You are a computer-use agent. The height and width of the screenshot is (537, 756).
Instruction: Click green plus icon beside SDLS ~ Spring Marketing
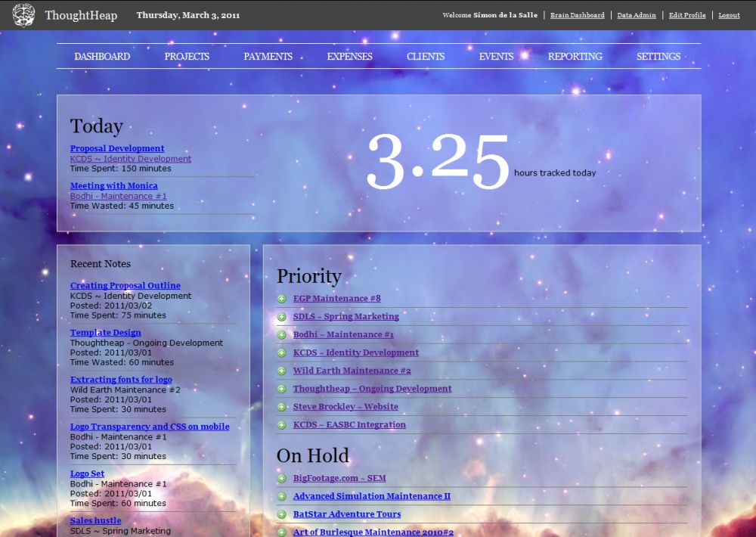[281, 317]
